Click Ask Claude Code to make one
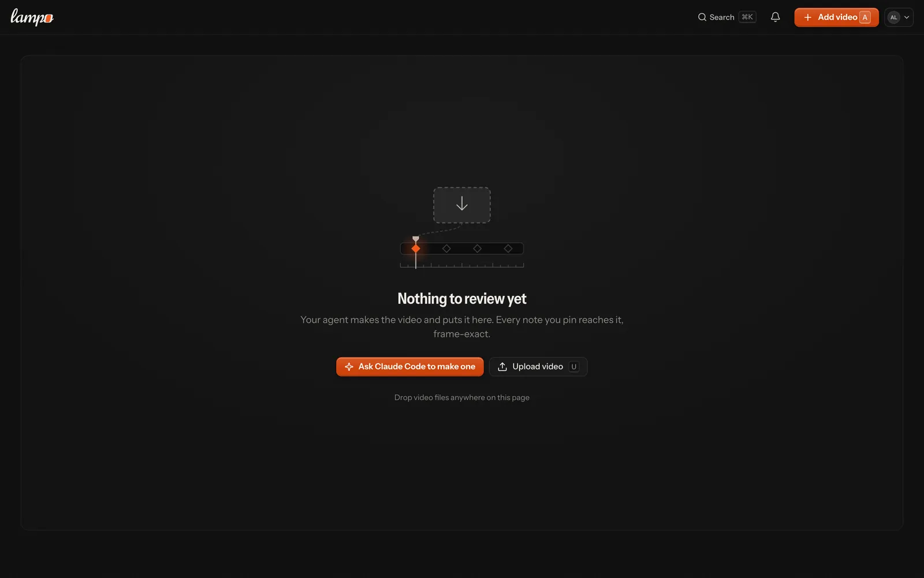Image resolution: width=924 pixels, height=578 pixels. point(410,366)
